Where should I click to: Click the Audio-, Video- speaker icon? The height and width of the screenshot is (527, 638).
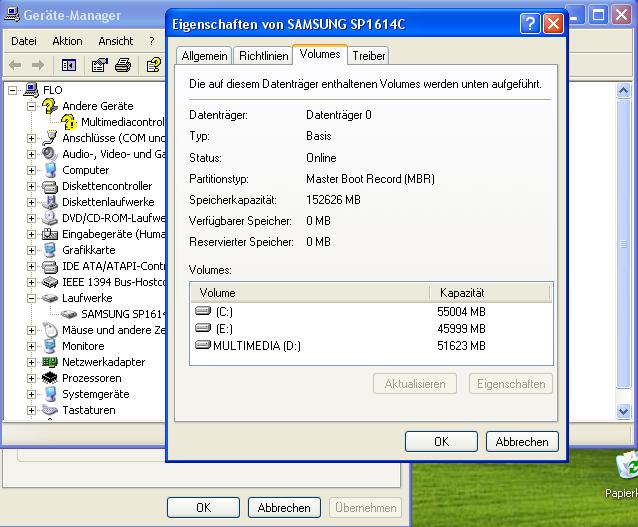click(x=50, y=154)
